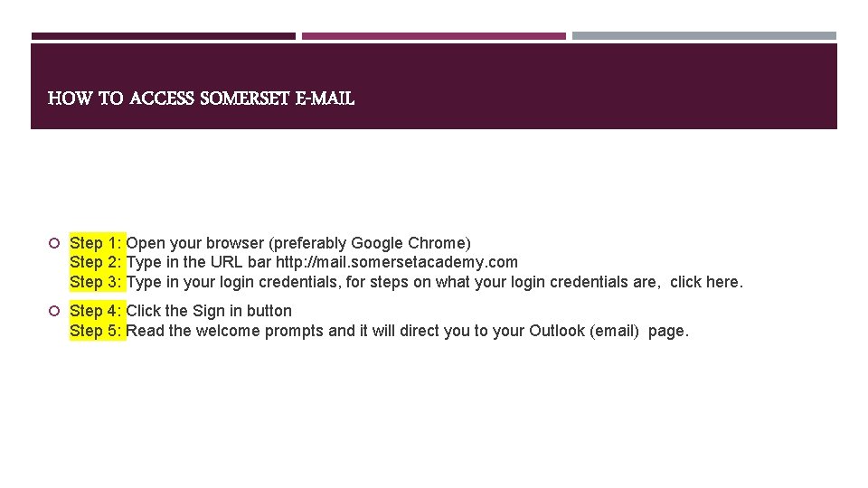Click 'Open your browser' instruction text
Image resolution: width=868 pixels, height=488 pixels.
(195, 243)
